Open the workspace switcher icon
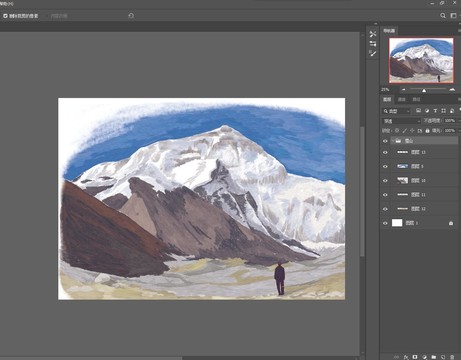This screenshot has width=461, height=360. [x=453, y=16]
